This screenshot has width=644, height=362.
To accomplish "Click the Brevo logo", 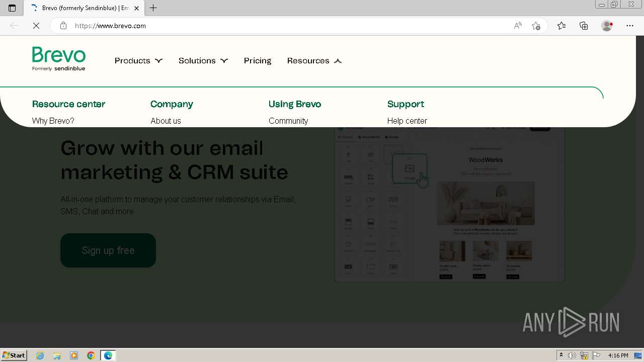I will click(59, 59).
